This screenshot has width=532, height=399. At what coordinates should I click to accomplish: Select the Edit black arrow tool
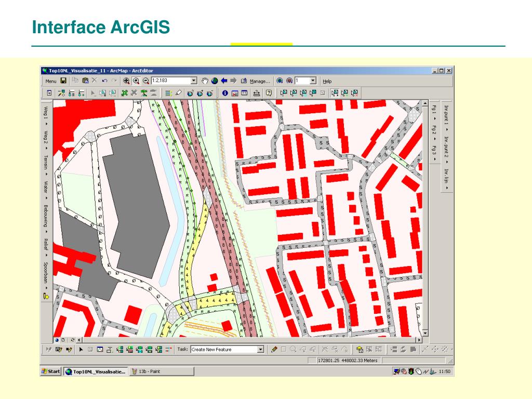point(81,349)
